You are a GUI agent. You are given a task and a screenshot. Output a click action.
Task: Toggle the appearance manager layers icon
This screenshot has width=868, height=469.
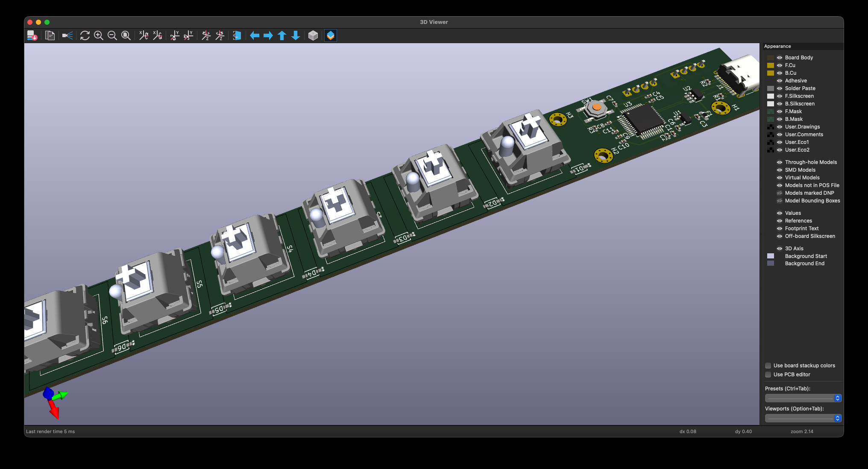pos(331,35)
